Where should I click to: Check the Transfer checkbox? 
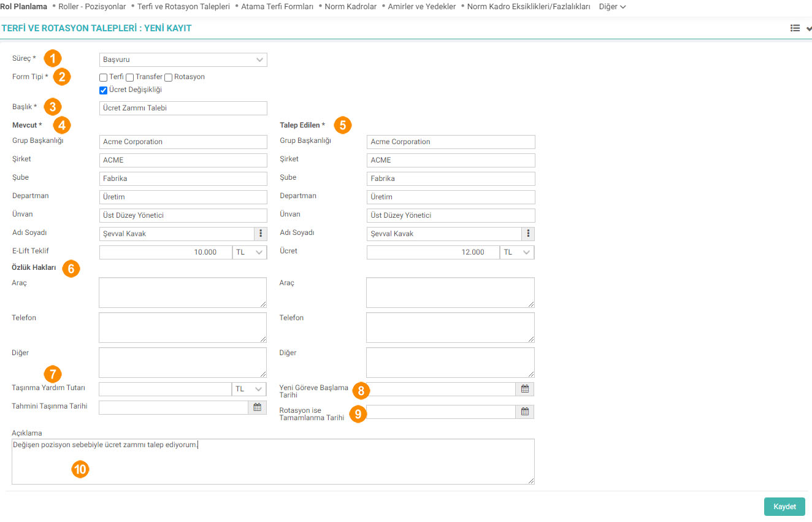click(130, 78)
